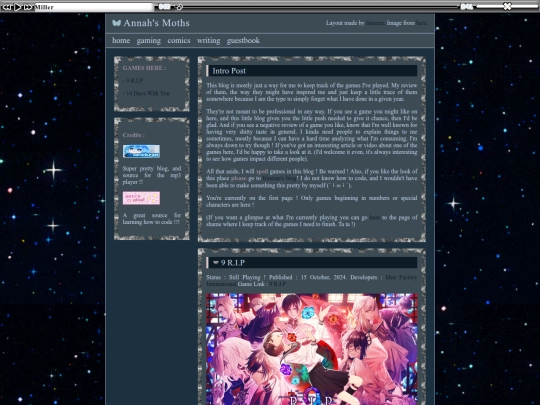
Task: Click the 9 R.I.P cover artwork
Action: coord(312,349)
